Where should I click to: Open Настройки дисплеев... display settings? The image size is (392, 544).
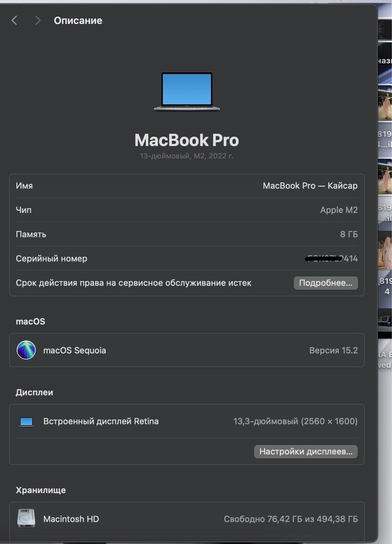point(306,452)
